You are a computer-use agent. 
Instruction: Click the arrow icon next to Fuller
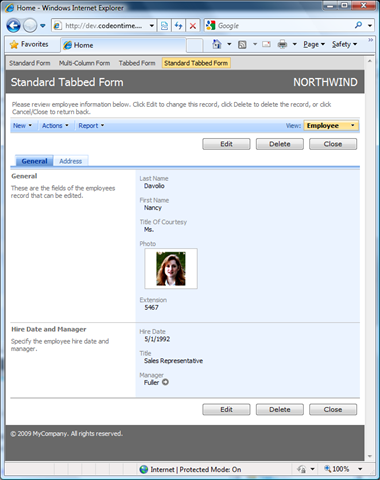click(x=165, y=382)
